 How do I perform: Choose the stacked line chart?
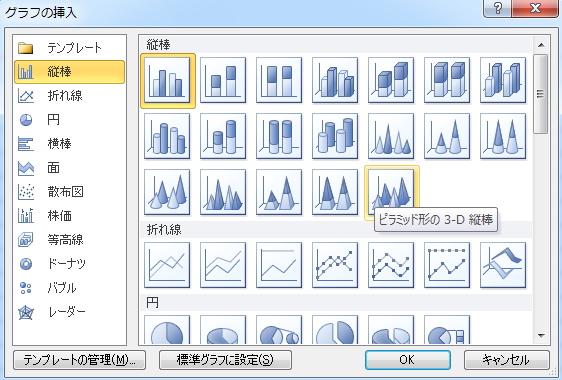(223, 265)
